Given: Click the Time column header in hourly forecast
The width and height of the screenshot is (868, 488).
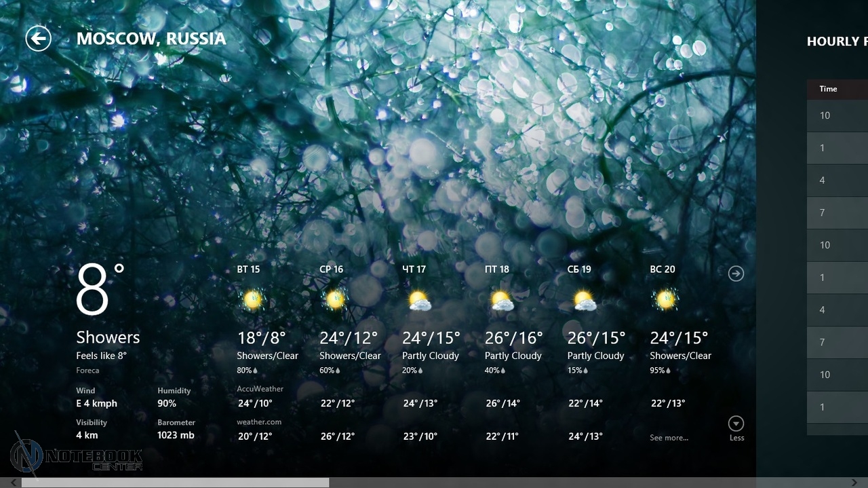Looking at the screenshot, I should point(828,89).
